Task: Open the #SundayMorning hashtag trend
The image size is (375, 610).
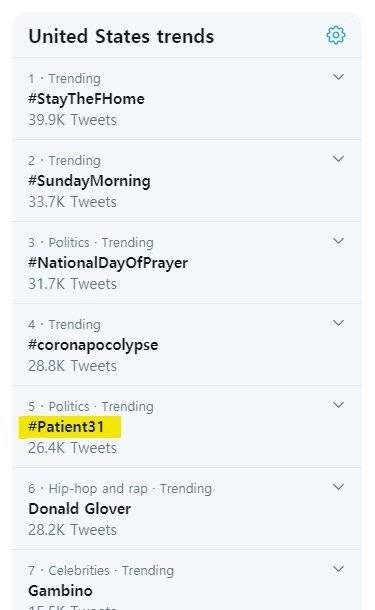Action: pos(89,181)
